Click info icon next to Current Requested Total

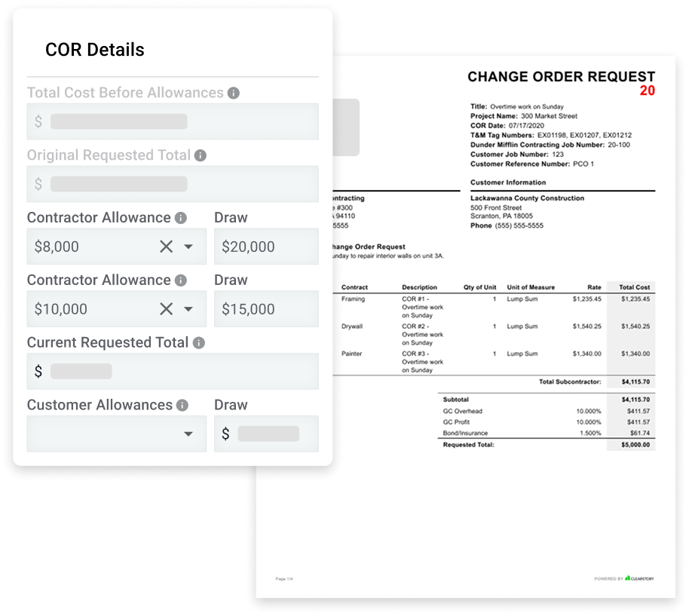(198, 342)
